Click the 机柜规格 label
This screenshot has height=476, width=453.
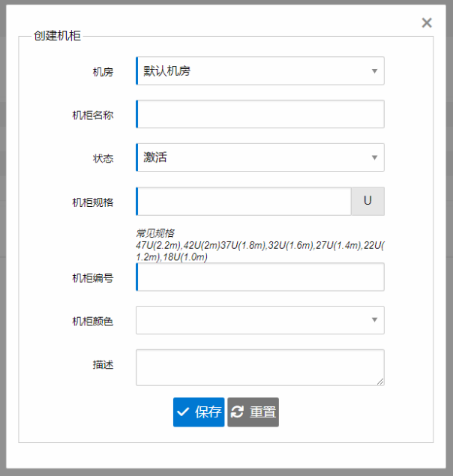93,202
